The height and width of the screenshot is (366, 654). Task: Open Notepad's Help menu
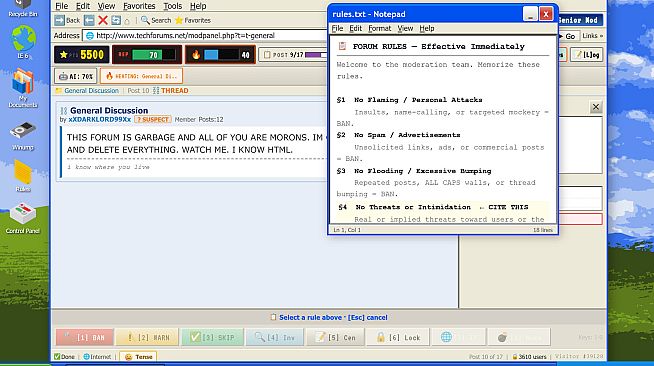click(427, 28)
